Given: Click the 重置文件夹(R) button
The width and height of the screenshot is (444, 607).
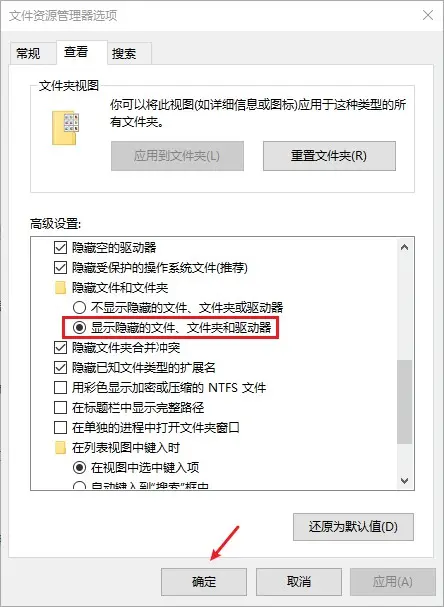Looking at the screenshot, I should pos(329,156).
